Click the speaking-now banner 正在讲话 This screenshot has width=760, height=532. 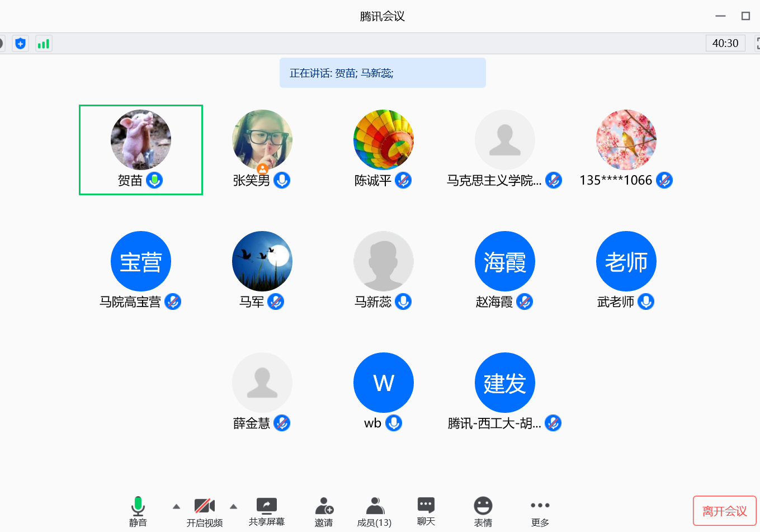pos(383,73)
